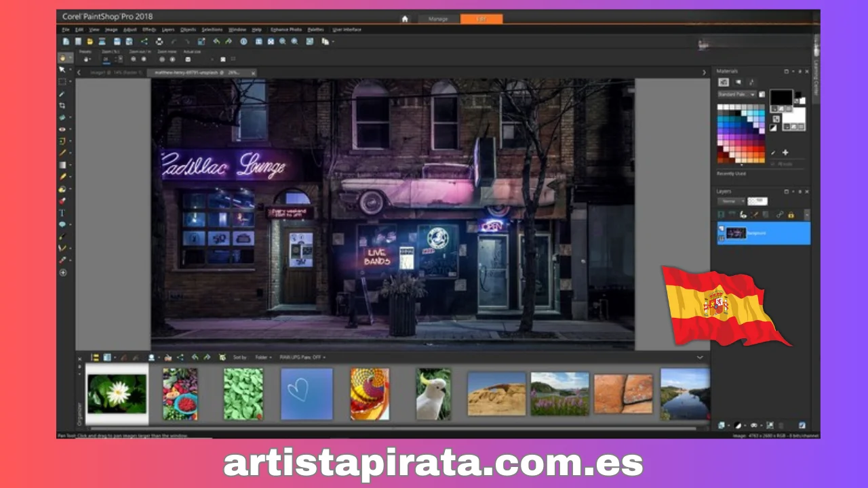Open the Adjust menu
868x488 pixels.
point(130,30)
